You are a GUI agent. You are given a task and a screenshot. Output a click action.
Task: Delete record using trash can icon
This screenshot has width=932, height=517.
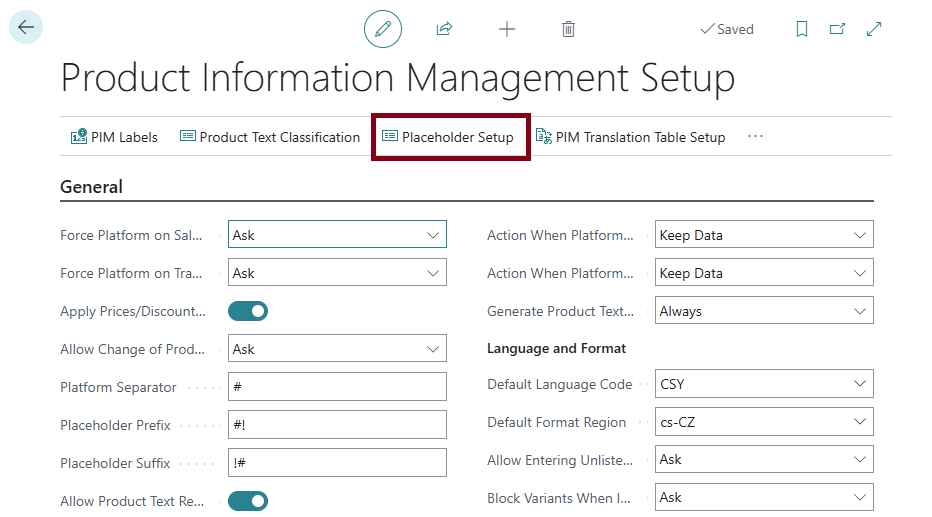pyautogui.click(x=568, y=29)
